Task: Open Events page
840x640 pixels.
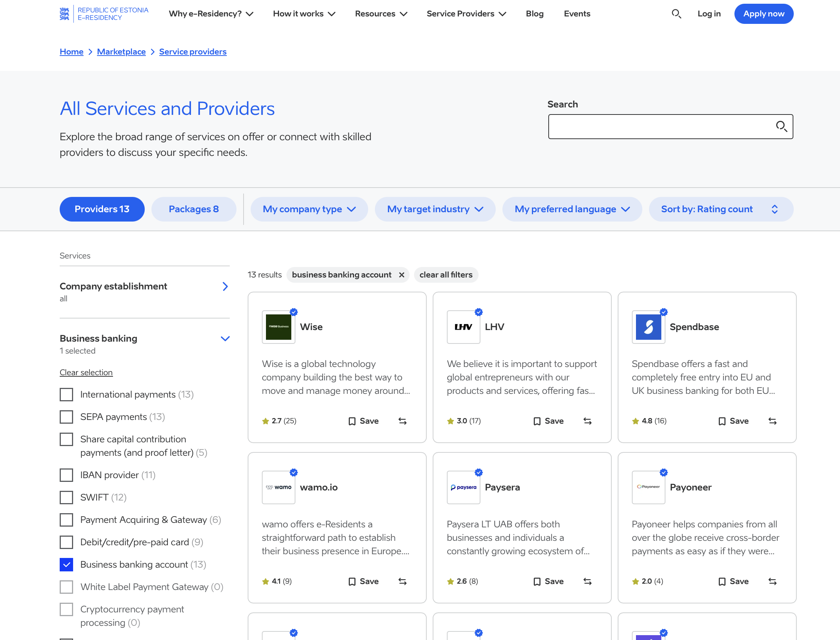Action: (577, 14)
